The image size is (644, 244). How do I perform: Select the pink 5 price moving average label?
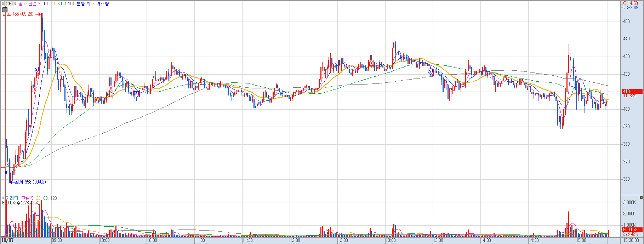click(39, 4)
